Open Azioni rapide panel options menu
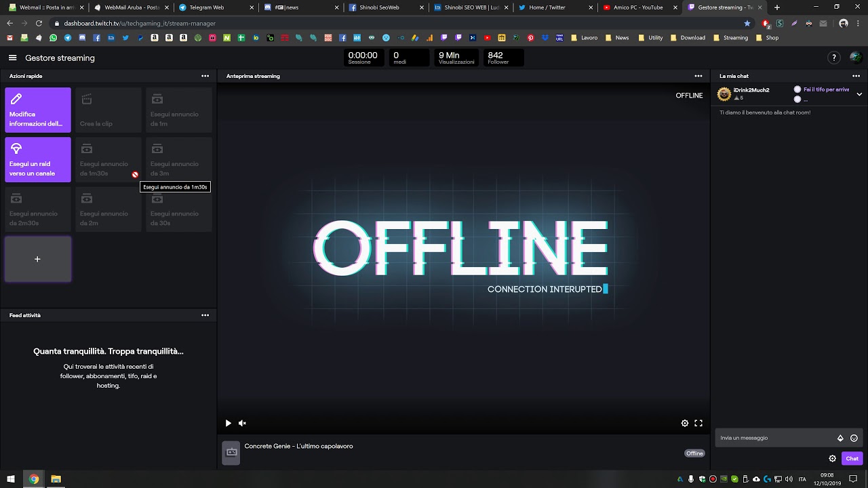 tap(205, 76)
